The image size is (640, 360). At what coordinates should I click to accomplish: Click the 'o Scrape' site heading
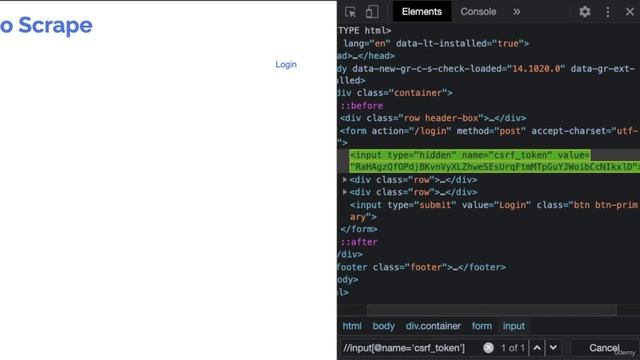point(46,25)
